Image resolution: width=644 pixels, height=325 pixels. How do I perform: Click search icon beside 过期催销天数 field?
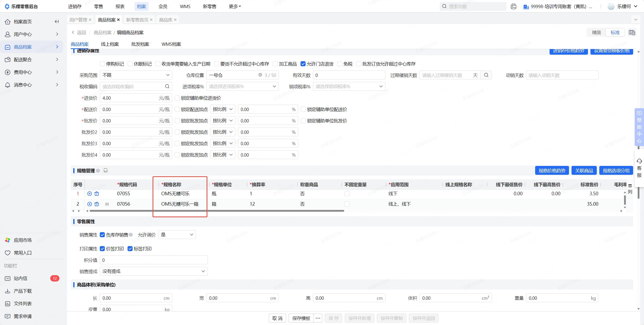pos(486,75)
